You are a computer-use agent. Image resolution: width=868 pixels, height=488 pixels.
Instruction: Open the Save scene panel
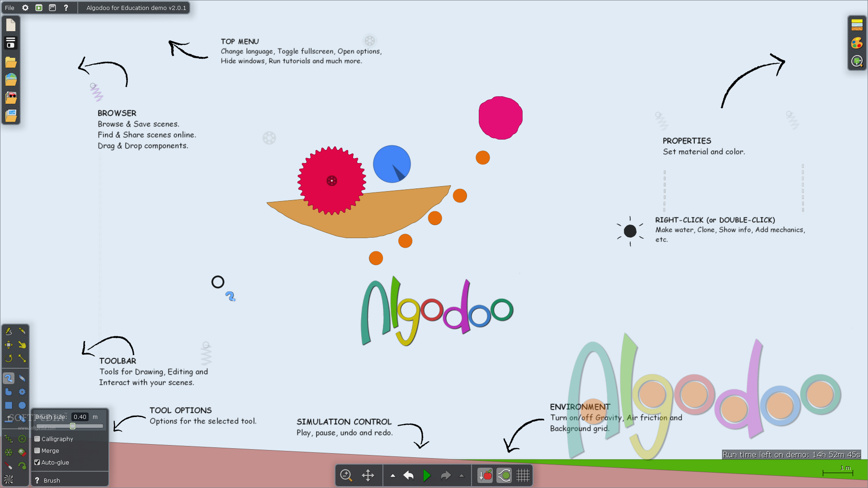tap(11, 43)
